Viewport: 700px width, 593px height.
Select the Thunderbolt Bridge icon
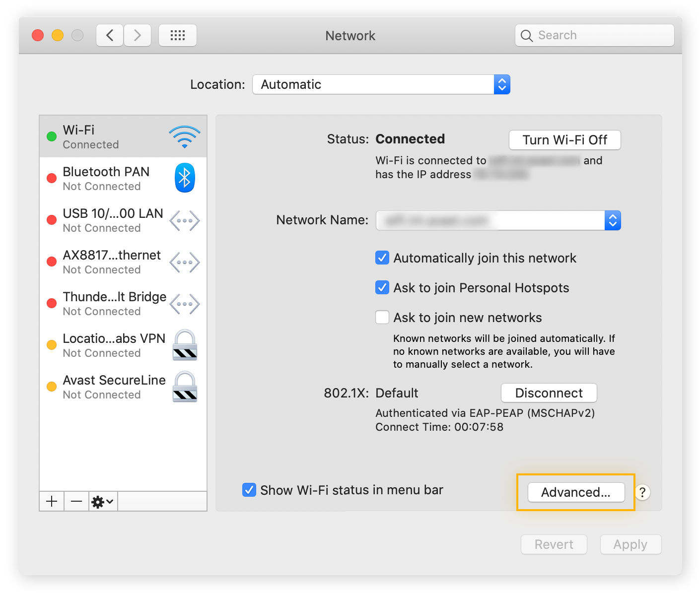184,303
